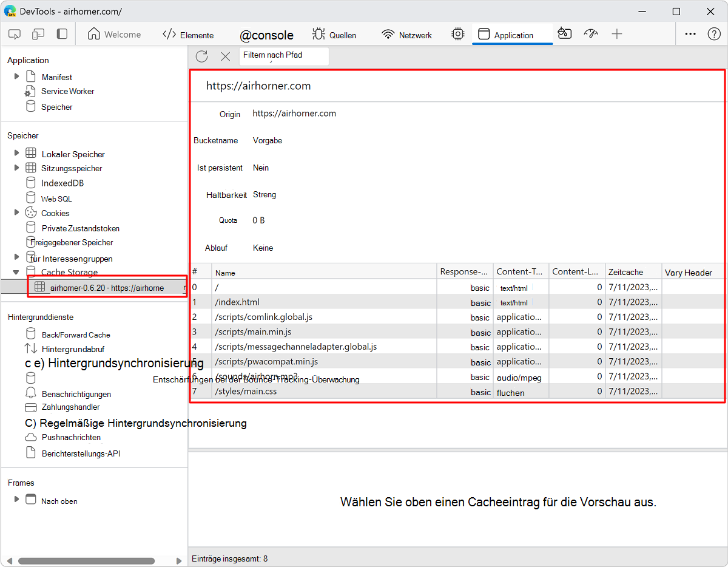Toggle device emulation mode
The height and width of the screenshot is (567, 728).
pos(38,34)
